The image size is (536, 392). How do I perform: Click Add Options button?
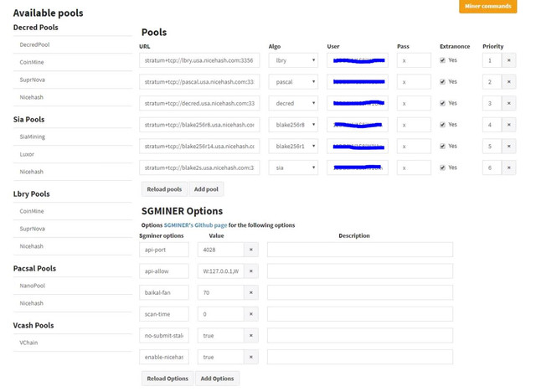217,379
